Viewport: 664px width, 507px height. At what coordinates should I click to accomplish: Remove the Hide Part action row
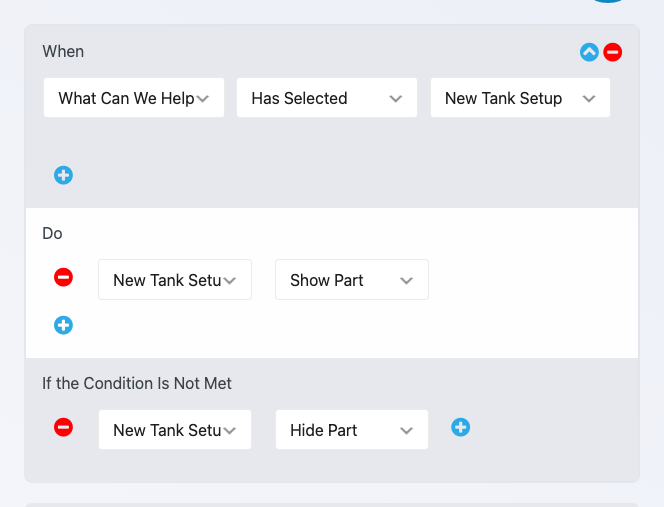[x=64, y=427]
